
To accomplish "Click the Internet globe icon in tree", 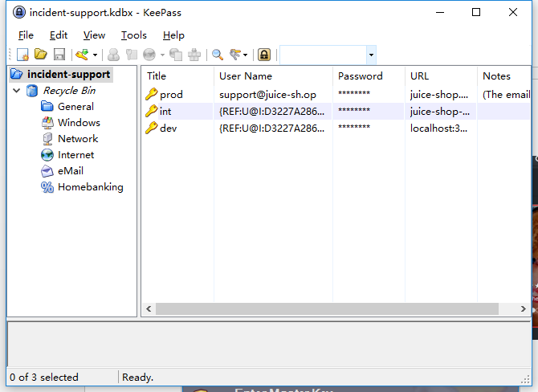I will pos(47,155).
